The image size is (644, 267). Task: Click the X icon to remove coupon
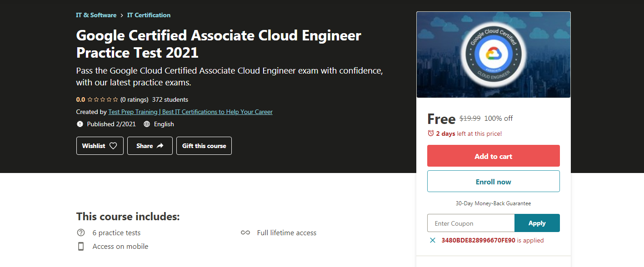click(433, 240)
